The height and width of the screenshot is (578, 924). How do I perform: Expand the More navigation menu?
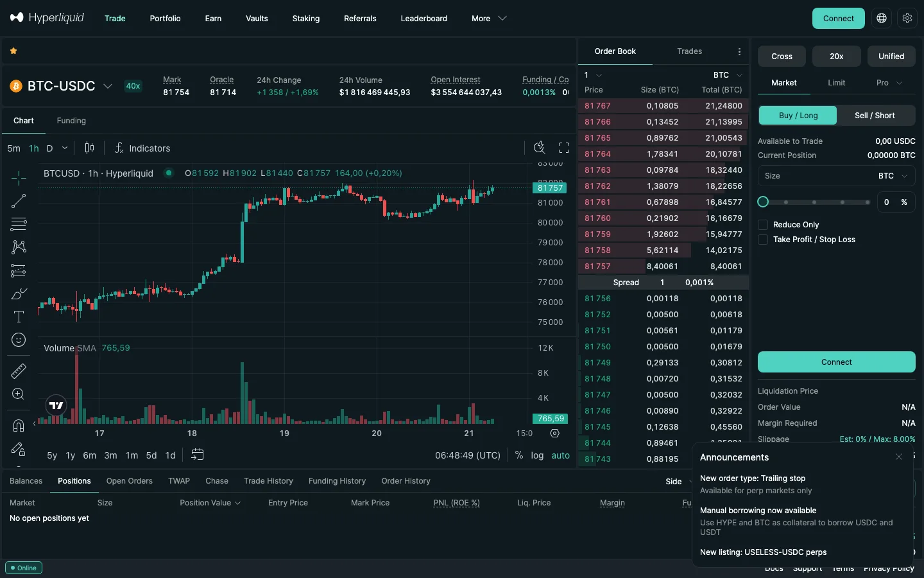[489, 19]
